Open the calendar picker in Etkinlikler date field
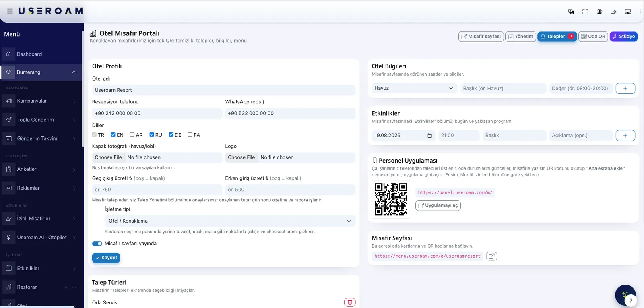Image resolution: width=644 pixels, height=308 pixels. click(429, 136)
